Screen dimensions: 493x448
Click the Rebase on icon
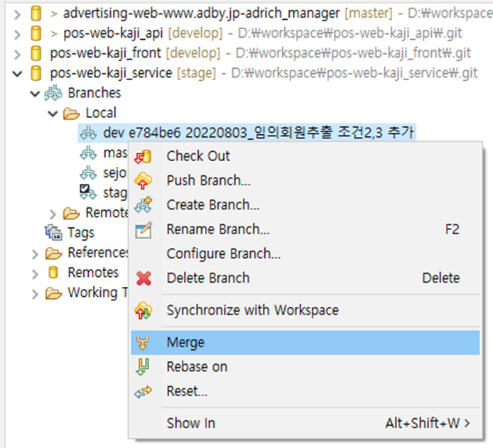point(142,367)
